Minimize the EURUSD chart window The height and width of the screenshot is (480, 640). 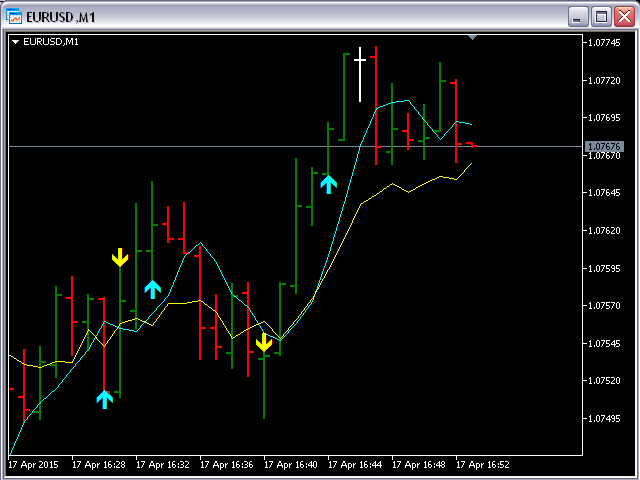click(x=578, y=17)
